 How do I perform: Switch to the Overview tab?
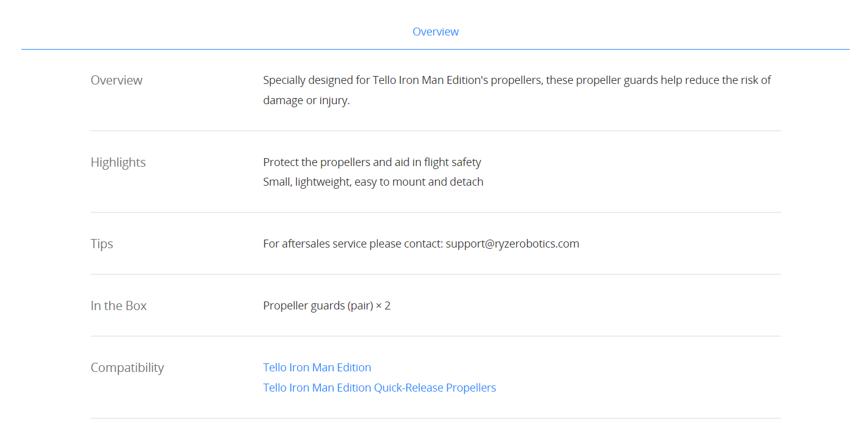(436, 32)
